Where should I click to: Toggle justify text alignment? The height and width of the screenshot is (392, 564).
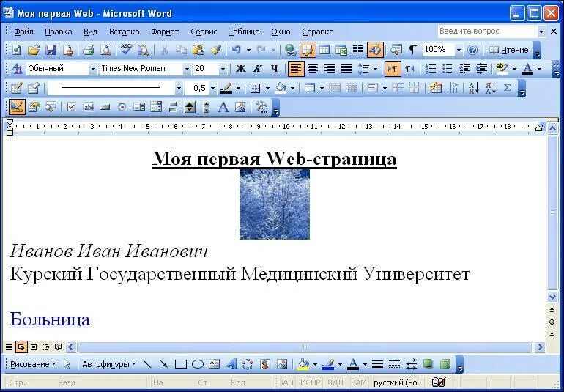point(346,68)
